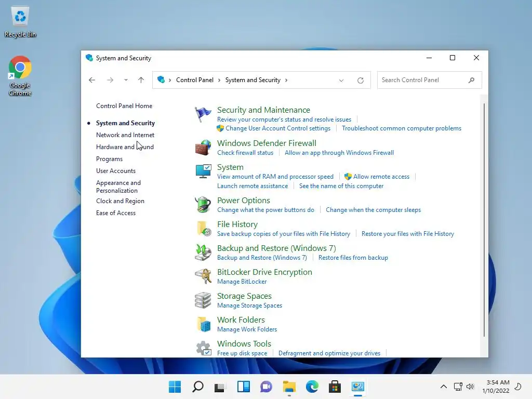This screenshot has height=399, width=532.
Task: Click the search magnifier in Control Panel
Action: (471, 80)
